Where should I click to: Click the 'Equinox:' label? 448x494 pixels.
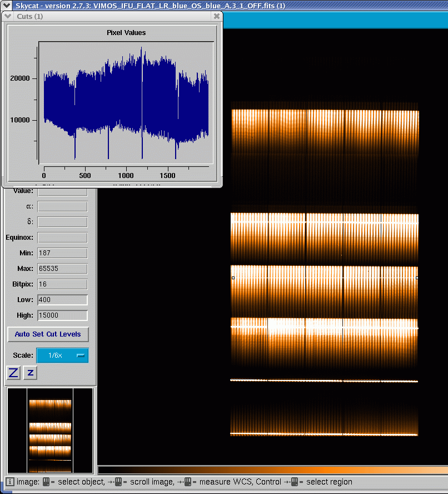19,238
